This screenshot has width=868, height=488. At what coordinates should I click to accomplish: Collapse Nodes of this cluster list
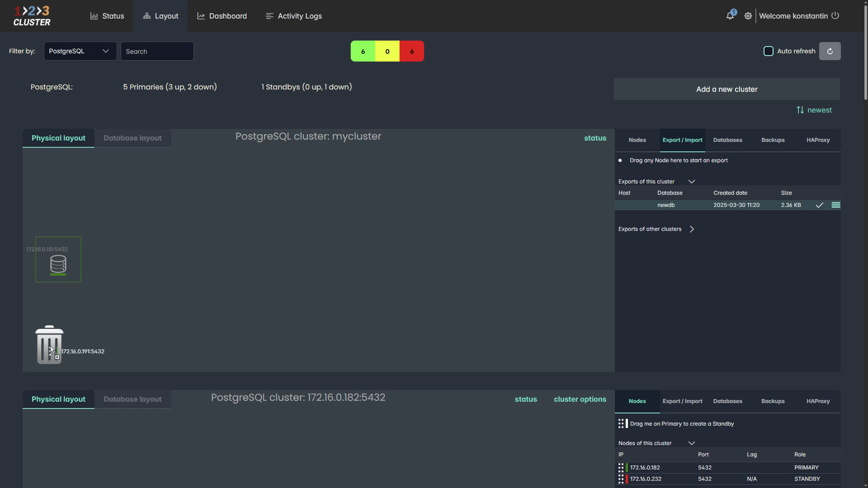pyautogui.click(x=691, y=443)
